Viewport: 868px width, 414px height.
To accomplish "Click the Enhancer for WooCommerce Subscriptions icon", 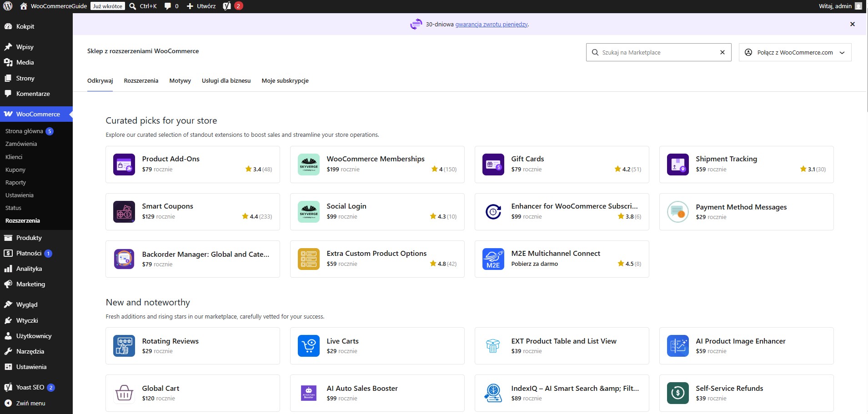I will (x=493, y=212).
